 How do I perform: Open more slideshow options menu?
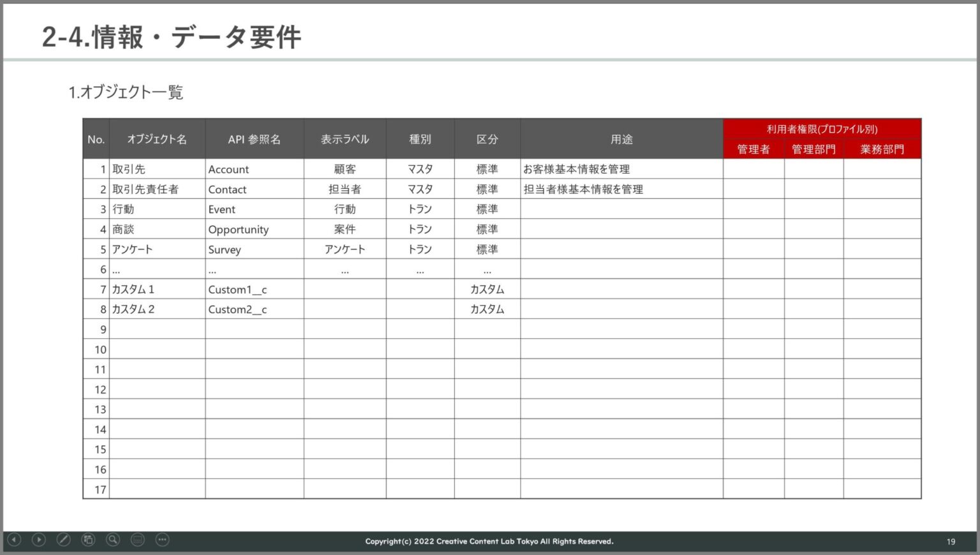[163, 540]
